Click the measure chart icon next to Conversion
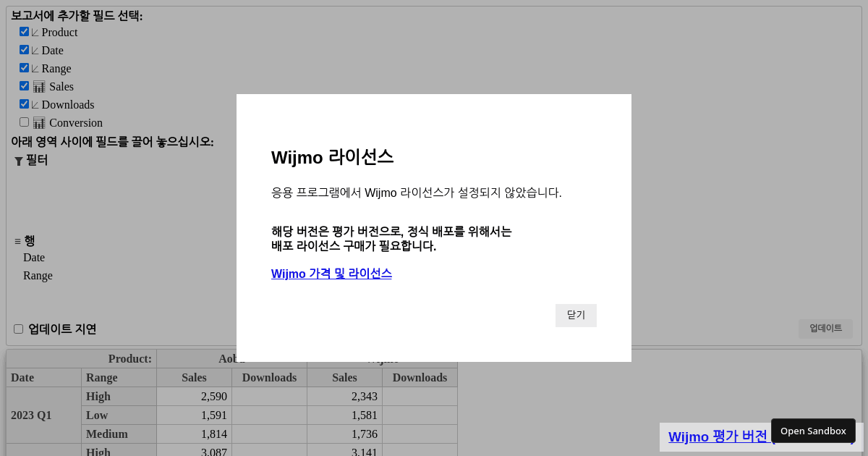This screenshot has width=868, height=456. coord(39,123)
